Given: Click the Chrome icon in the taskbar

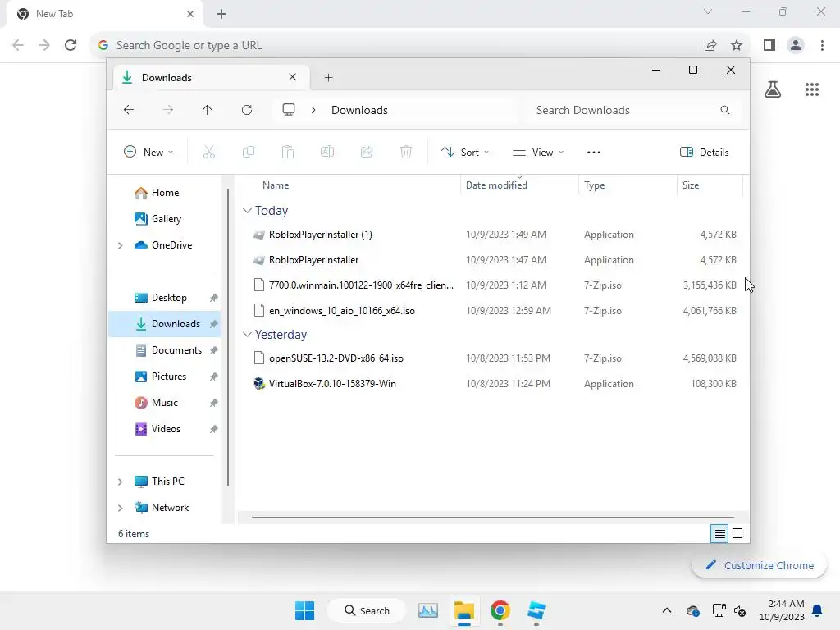Looking at the screenshot, I should (500, 610).
